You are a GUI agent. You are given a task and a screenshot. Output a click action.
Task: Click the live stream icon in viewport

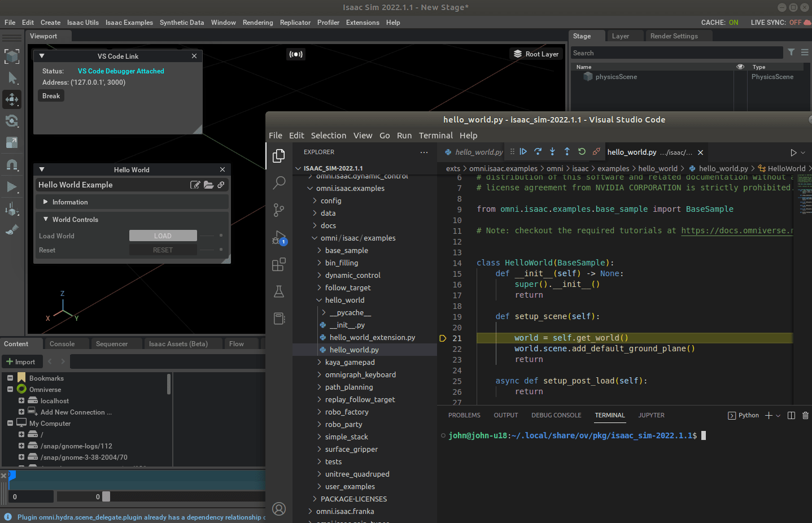(x=296, y=54)
